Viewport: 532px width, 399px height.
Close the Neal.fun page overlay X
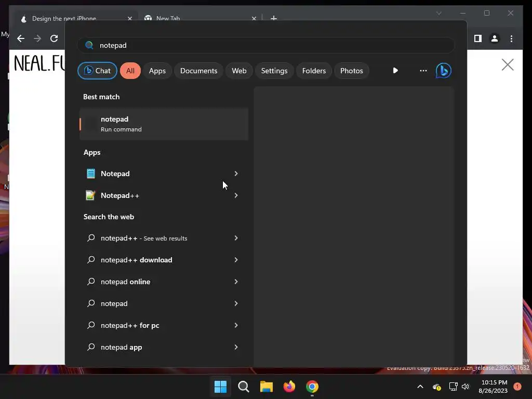[x=508, y=64]
